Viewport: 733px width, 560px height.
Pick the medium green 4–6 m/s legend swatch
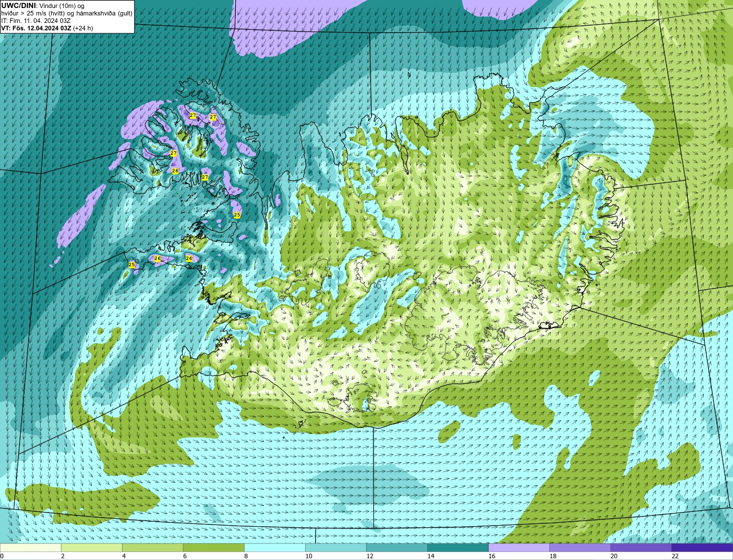(152, 548)
